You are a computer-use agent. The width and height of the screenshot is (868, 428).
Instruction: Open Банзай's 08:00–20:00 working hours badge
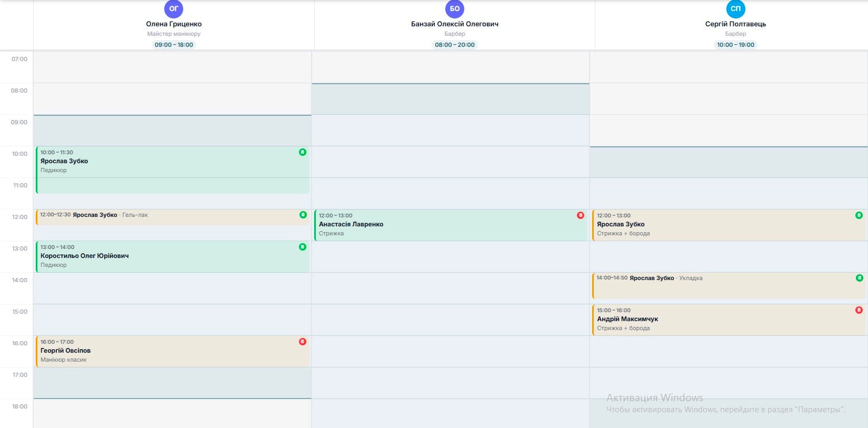[x=455, y=45]
